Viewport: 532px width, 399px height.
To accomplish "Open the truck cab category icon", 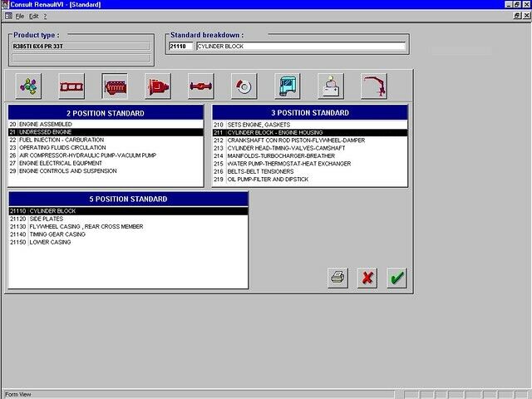I will pyautogui.click(x=288, y=86).
